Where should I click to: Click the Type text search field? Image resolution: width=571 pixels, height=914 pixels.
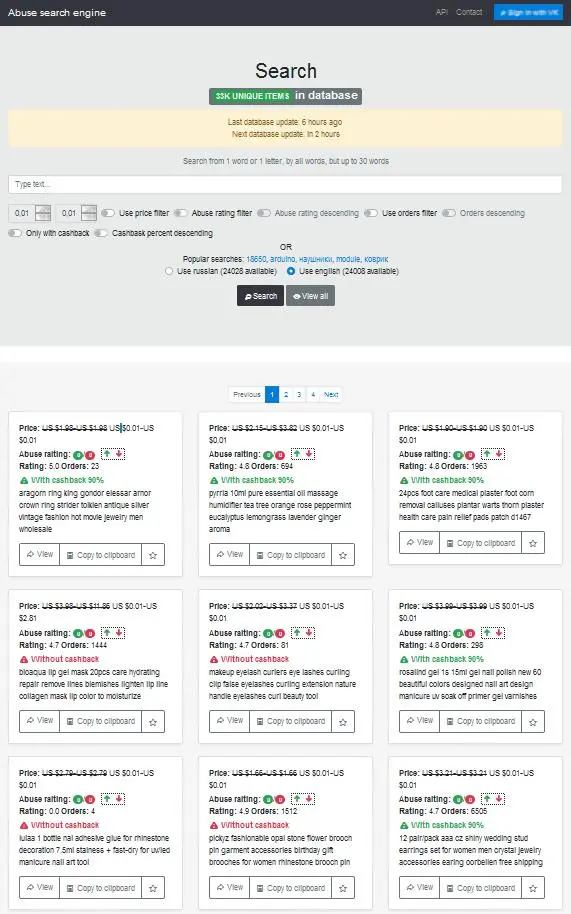(286, 184)
